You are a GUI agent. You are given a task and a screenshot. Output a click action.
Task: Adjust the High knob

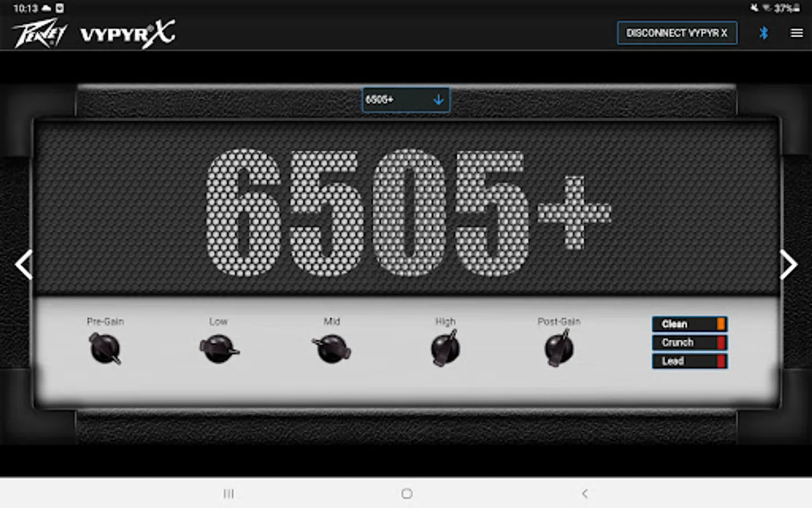[x=445, y=348]
